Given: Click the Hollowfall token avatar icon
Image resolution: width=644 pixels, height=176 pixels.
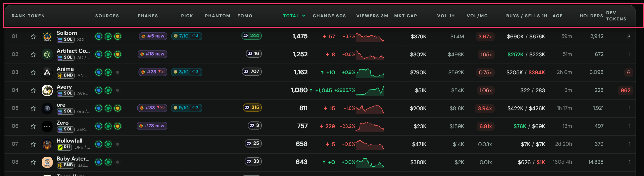Looking at the screenshot, I should pyautogui.click(x=47, y=145).
